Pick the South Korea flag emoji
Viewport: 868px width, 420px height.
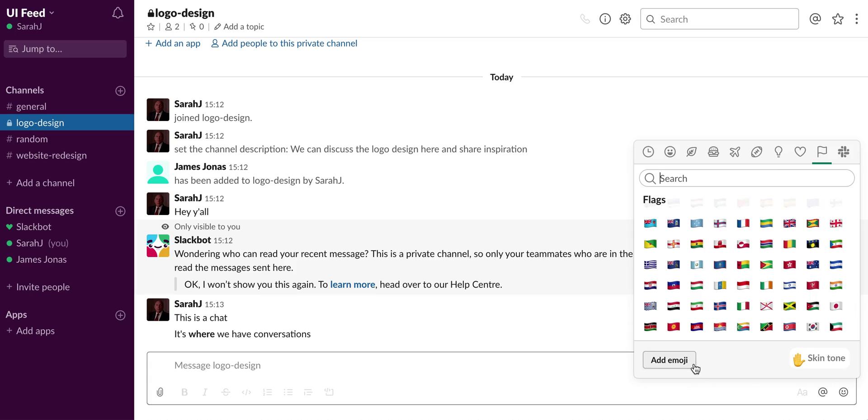click(x=812, y=327)
